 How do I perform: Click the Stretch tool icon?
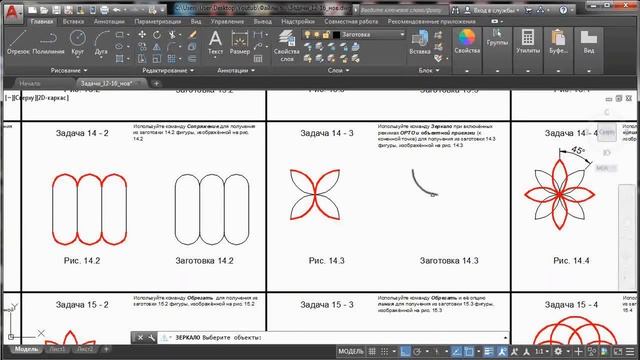(x=142, y=59)
